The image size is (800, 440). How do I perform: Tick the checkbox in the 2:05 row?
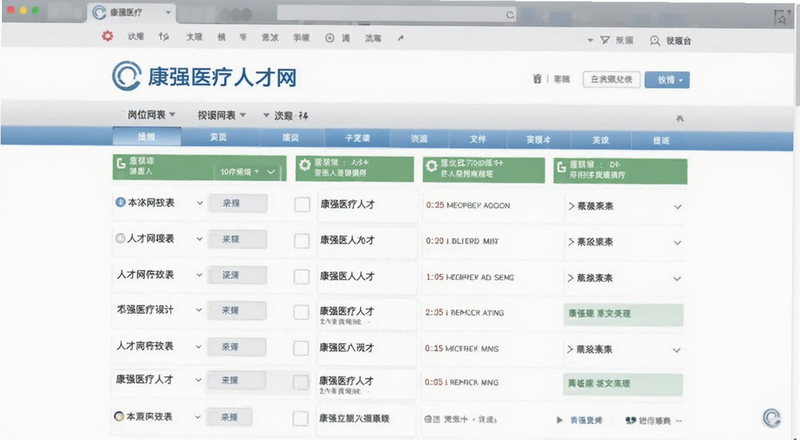coord(301,312)
